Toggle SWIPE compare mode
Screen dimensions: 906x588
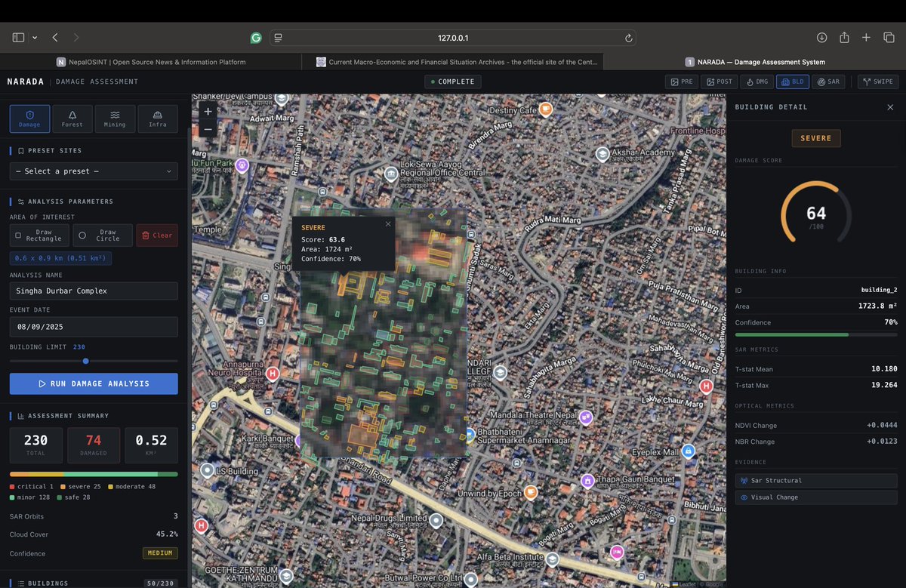878,82
